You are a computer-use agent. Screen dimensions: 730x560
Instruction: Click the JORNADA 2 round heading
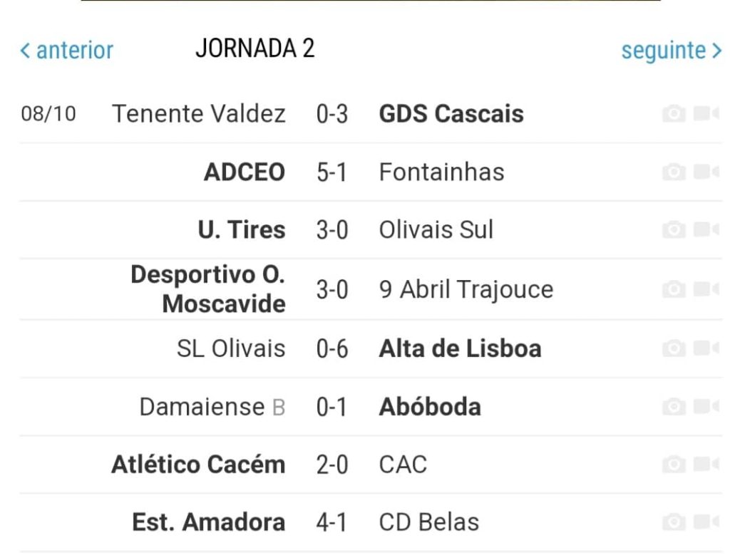[255, 48]
